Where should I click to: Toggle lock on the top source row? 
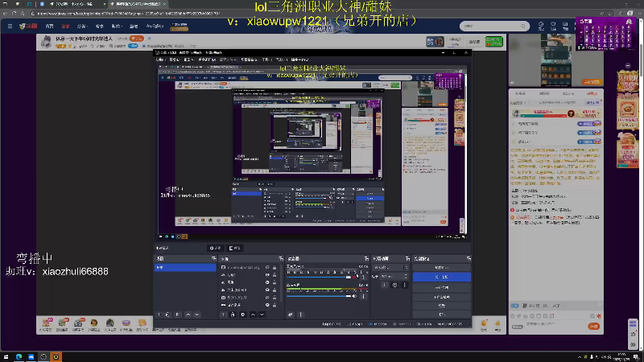click(275, 268)
